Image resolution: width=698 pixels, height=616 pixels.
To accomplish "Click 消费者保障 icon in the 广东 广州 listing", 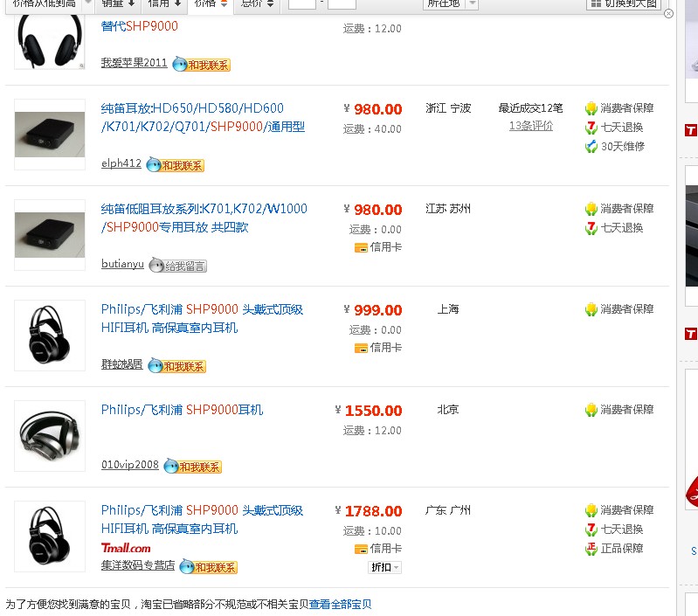I will tap(591, 510).
